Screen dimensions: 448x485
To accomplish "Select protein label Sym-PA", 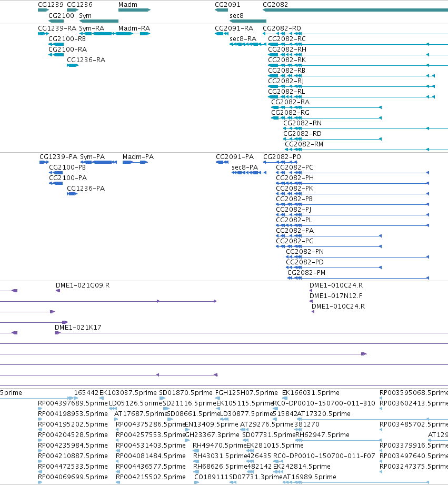I will click(x=93, y=157).
